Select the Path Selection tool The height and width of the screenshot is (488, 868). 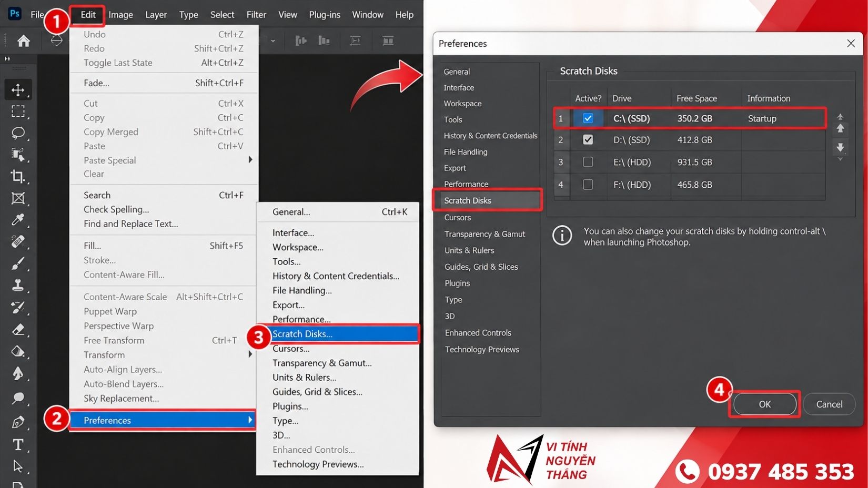[x=18, y=466]
